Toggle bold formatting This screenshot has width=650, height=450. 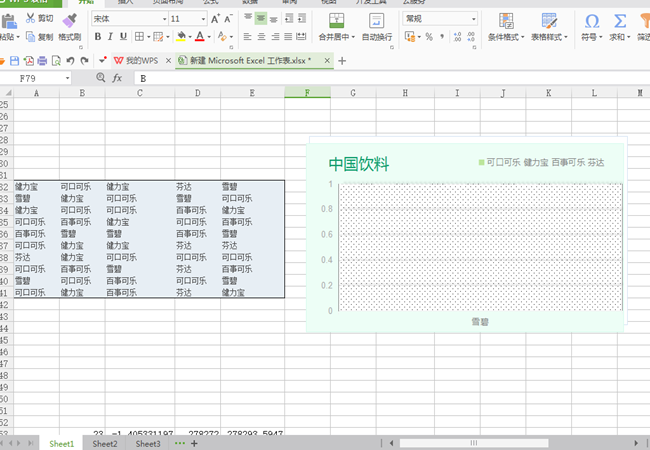(98, 37)
